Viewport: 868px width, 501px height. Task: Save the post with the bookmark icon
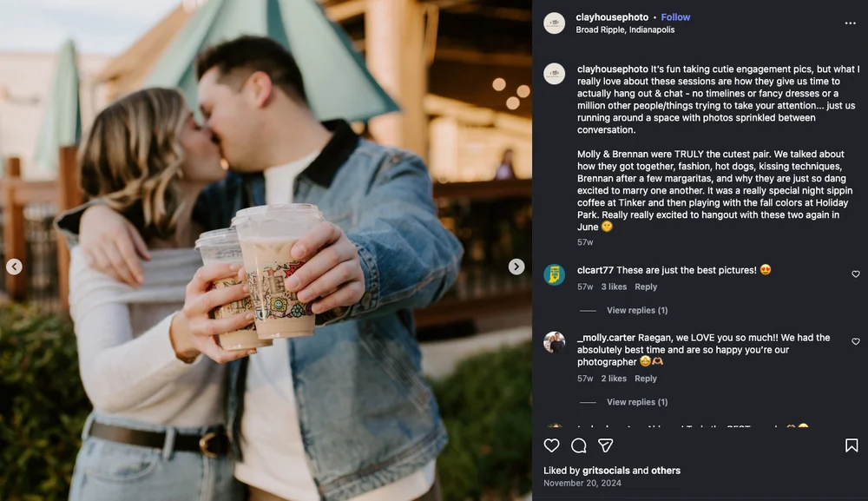[852, 445]
